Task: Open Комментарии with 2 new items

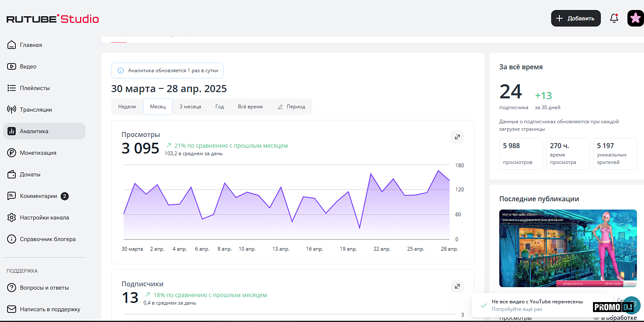Action: tap(38, 196)
